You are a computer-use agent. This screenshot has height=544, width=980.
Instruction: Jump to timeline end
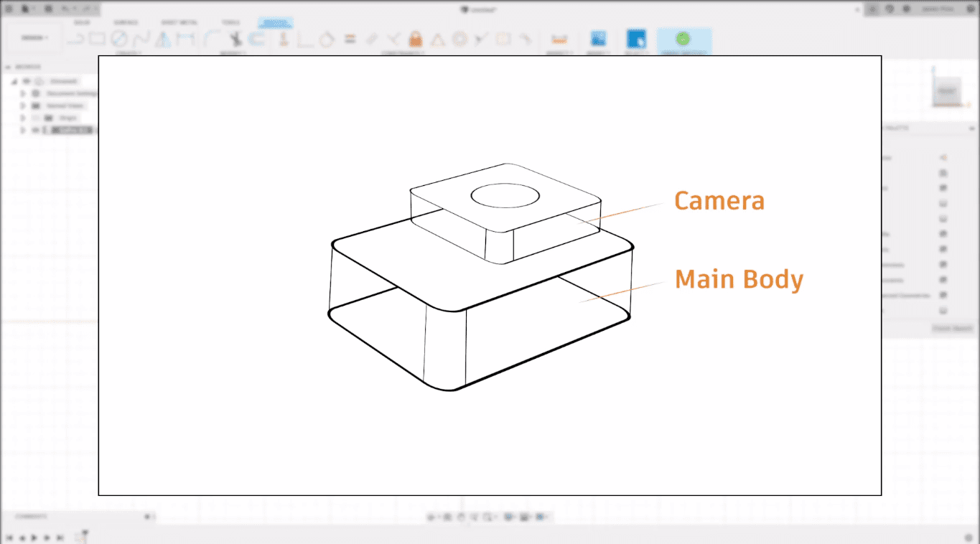click(x=60, y=537)
